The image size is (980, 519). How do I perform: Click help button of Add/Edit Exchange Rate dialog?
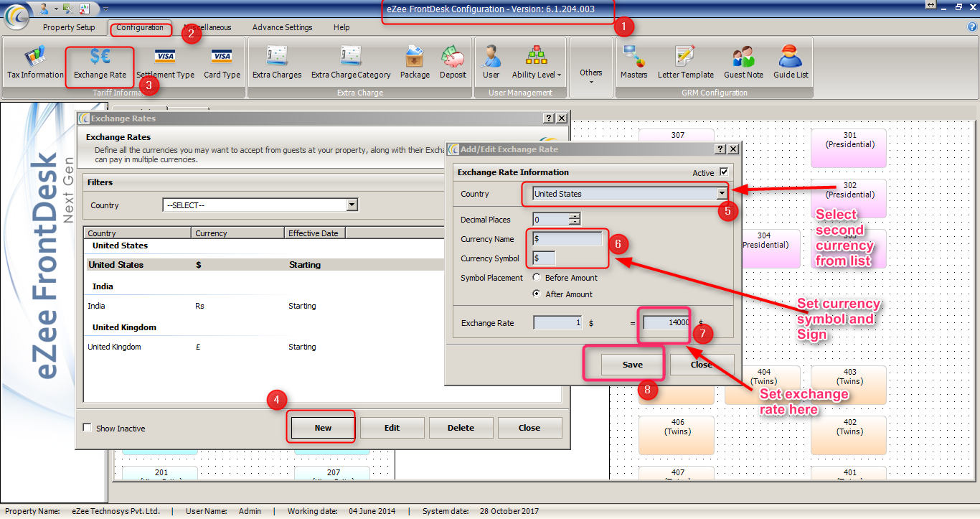click(721, 149)
